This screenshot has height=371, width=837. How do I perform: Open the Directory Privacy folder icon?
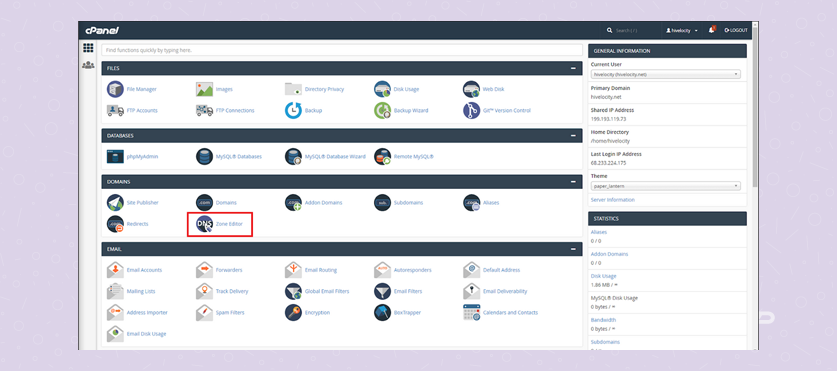pyautogui.click(x=294, y=89)
